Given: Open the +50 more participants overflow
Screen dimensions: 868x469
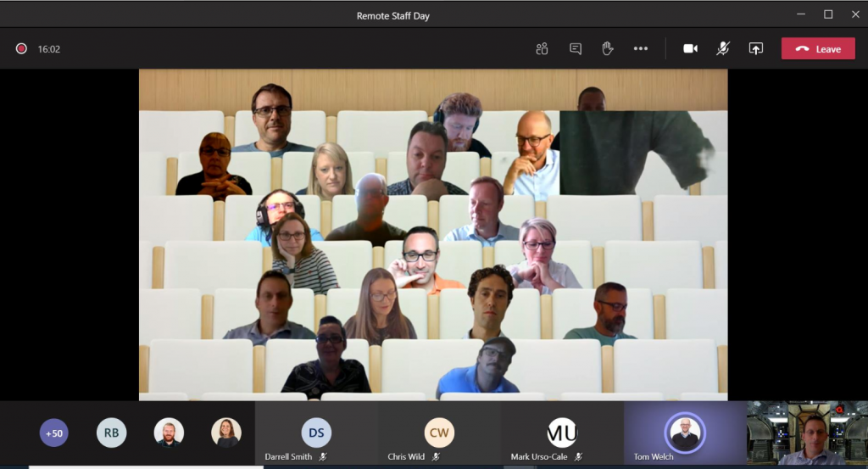Looking at the screenshot, I should (x=53, y=433).
